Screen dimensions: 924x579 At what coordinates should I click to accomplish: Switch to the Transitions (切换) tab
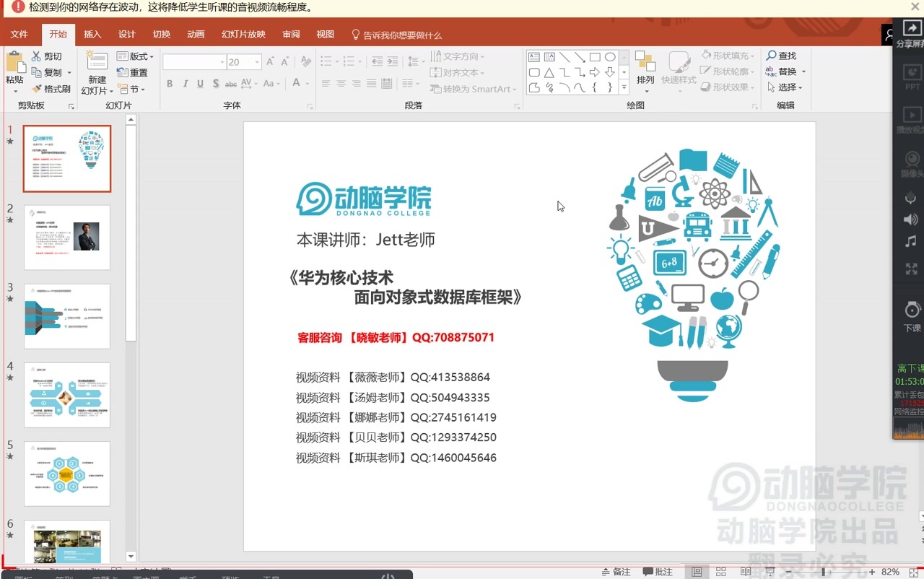162,35
